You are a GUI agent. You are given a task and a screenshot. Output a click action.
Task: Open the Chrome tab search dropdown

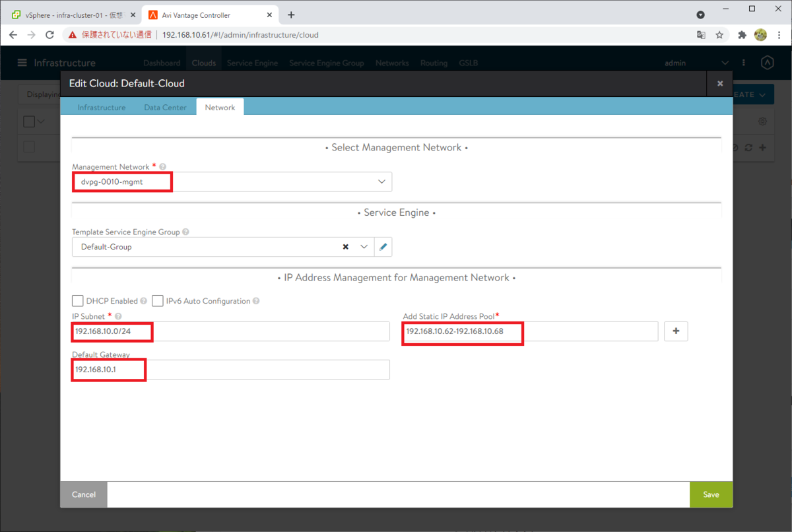(x=701, y=15)
